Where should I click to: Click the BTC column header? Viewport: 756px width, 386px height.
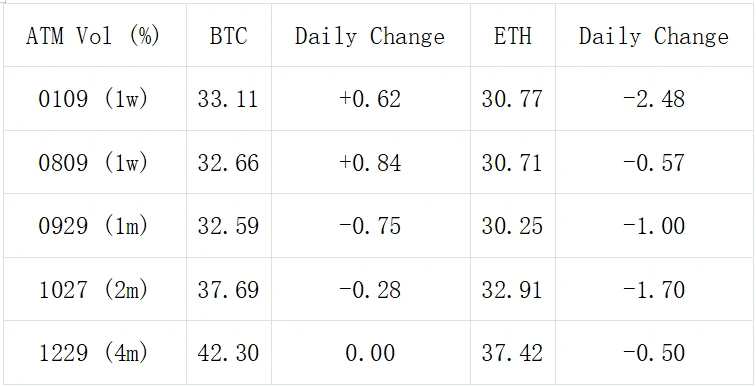[x=229, y=35]
